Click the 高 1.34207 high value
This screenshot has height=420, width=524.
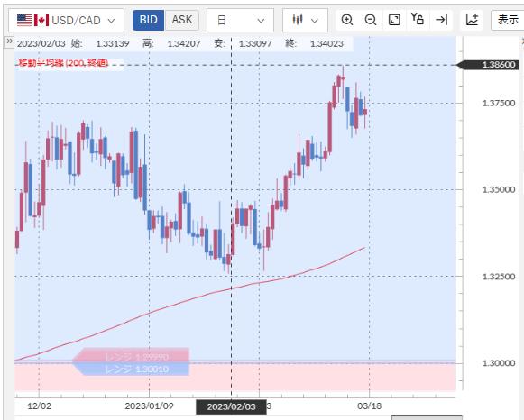tap(171, 44)
